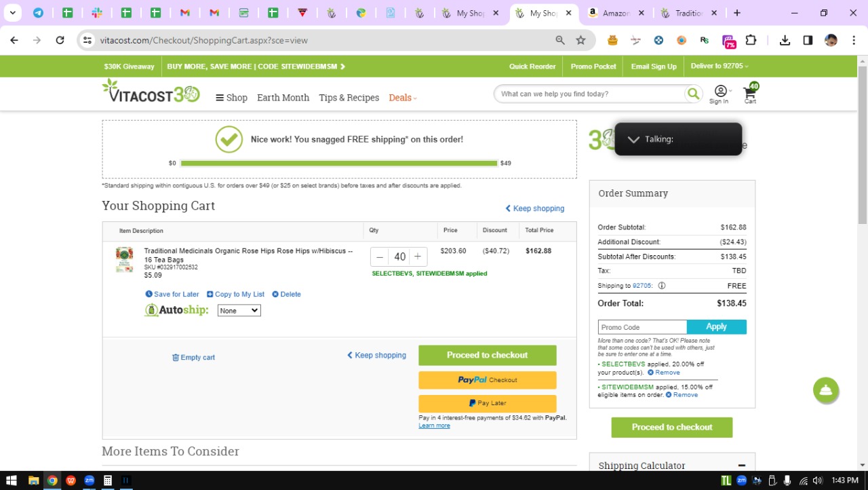The width and height of the screenshot is (868, 490).
Task: Open the cart icon showing 40 items
Action: 751,94
